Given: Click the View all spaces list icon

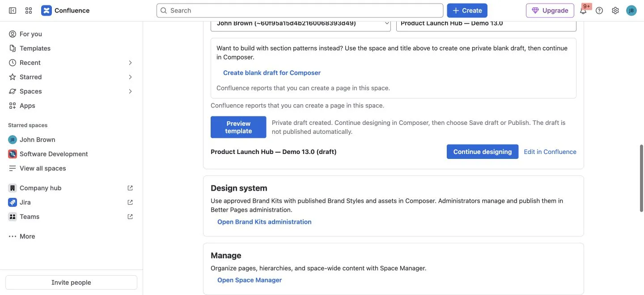Looking at the screenshot, I should pyautogui.click(x=13, y=168).
